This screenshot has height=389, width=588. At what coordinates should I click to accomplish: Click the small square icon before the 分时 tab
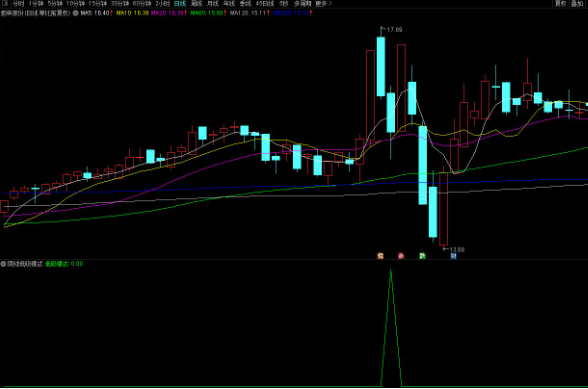coord(5,4)
